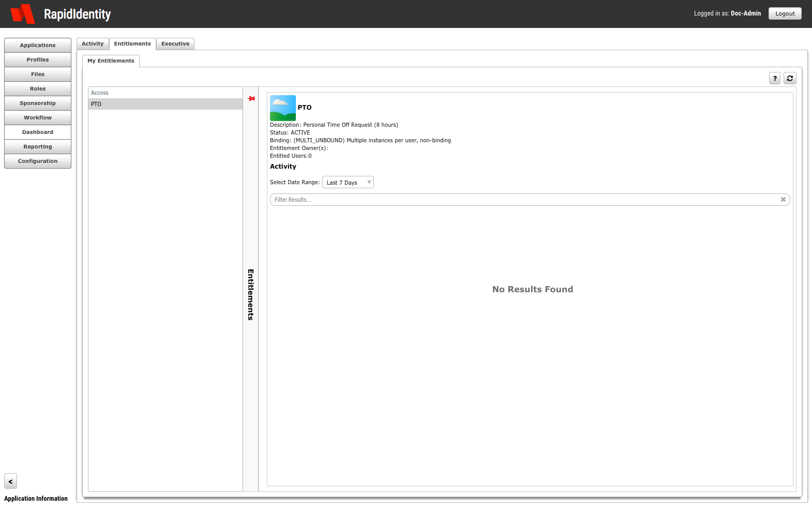The height and width of the screenshot is (509, 812).
Task: Open the Applications module
Action: point(38,46)
